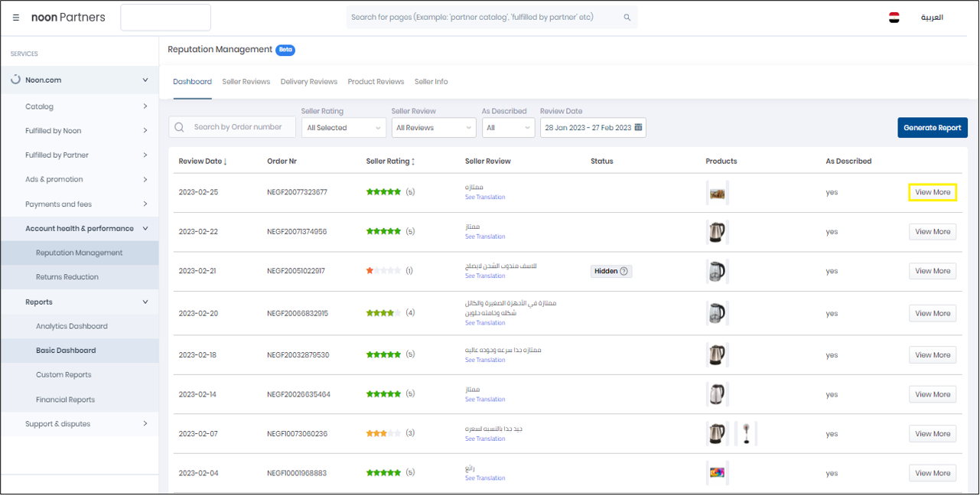980x496 pixels.
Task: Click the calendar icon in Review Date
Action: (x=639, y=128)
